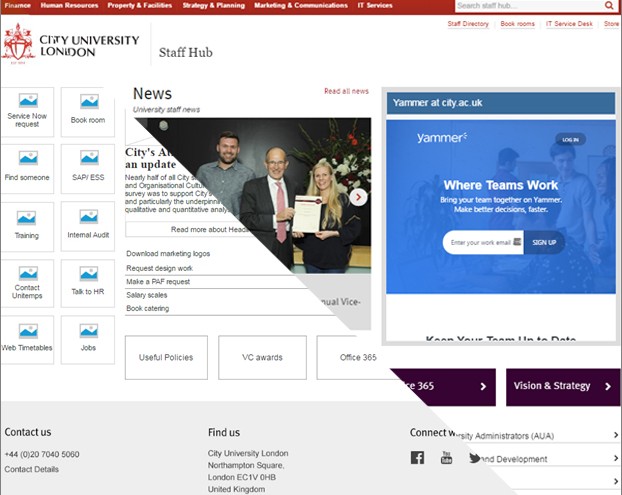Advance the news carousel with the arrow

pyautogui.click(x=358, y=197)
